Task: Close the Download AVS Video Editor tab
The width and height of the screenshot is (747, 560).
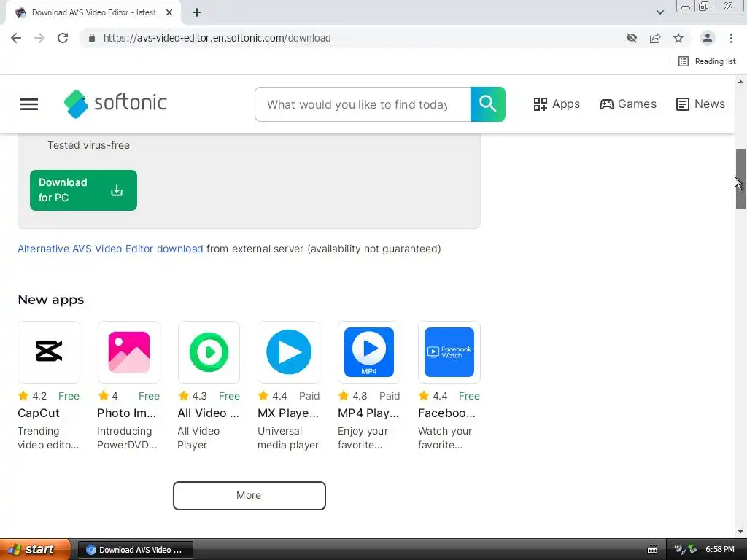Action: click(x=169, y=12)
